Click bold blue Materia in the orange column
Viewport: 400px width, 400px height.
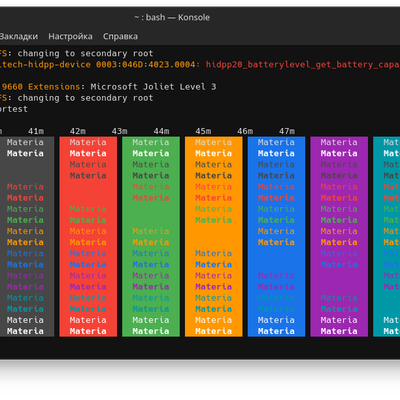(213, 264)
